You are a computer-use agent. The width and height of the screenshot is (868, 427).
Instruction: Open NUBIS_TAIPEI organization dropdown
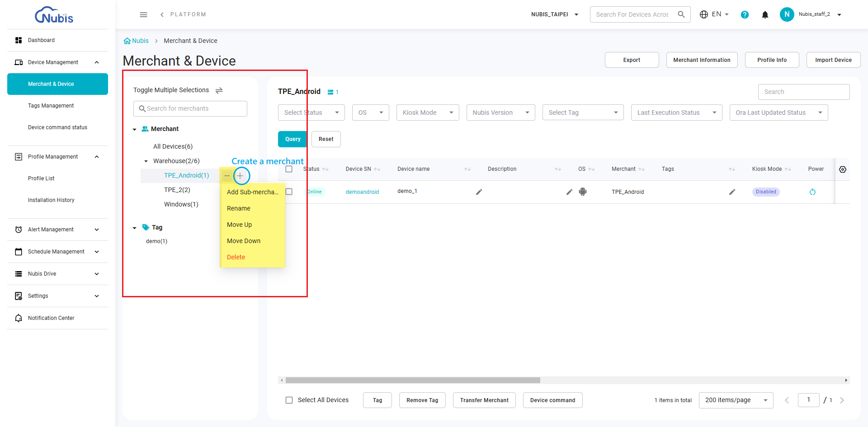point(555,14)
